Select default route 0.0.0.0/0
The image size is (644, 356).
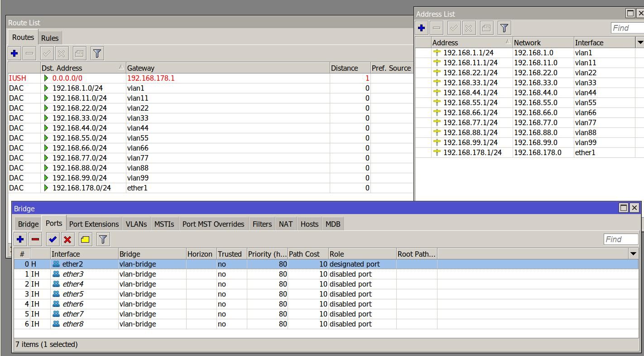(x=211, y=78)
